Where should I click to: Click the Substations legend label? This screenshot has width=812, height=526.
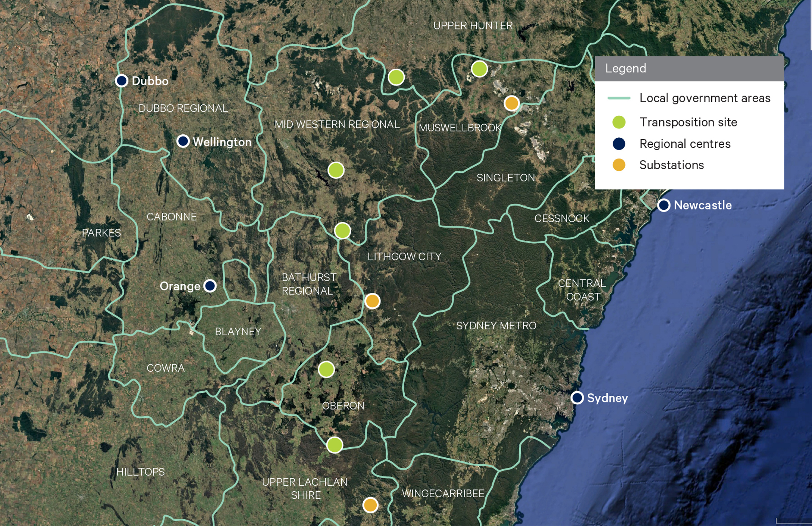tap(671, 165)
